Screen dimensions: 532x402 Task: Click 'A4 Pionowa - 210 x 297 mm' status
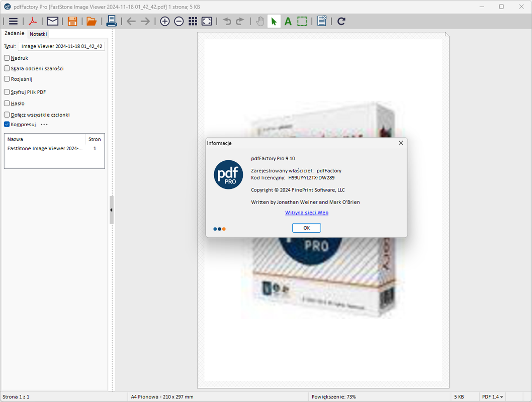[x=162, y=396]
